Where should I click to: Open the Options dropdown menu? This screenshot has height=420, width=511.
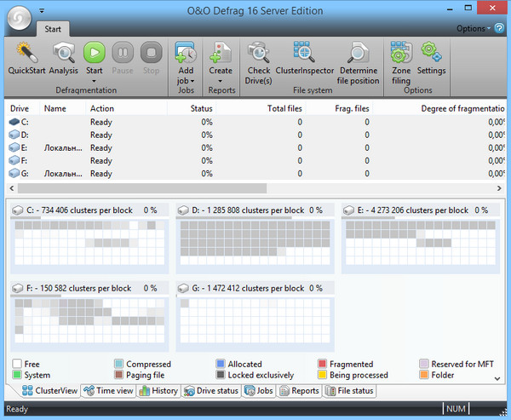(473, 28)
